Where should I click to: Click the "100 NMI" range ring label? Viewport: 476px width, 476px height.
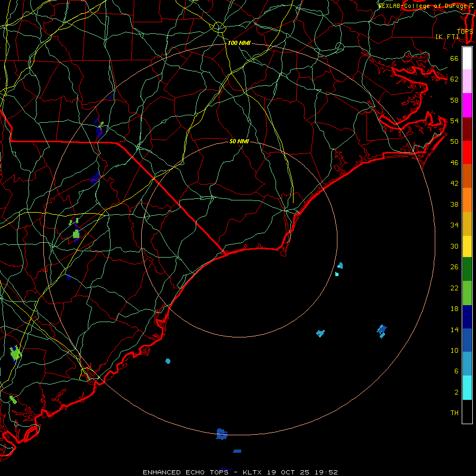239,43
